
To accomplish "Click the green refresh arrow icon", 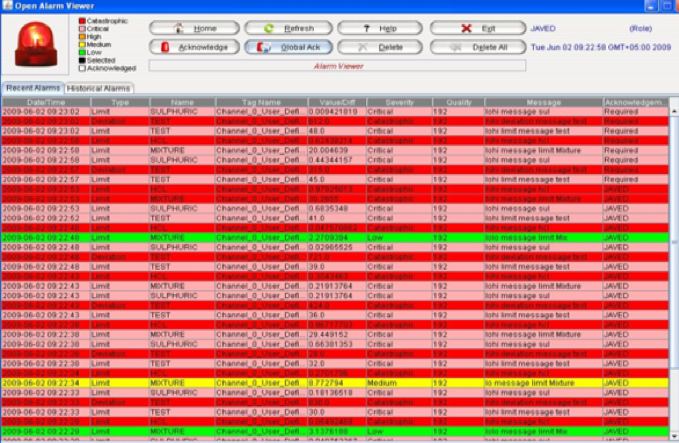I will click(x=269, y=29).
